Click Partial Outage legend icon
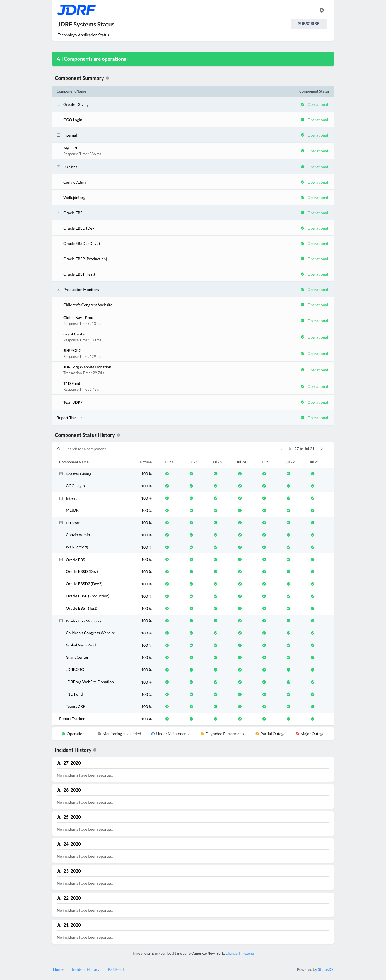Viewport: 386px width, 980px height. point(257,734)
